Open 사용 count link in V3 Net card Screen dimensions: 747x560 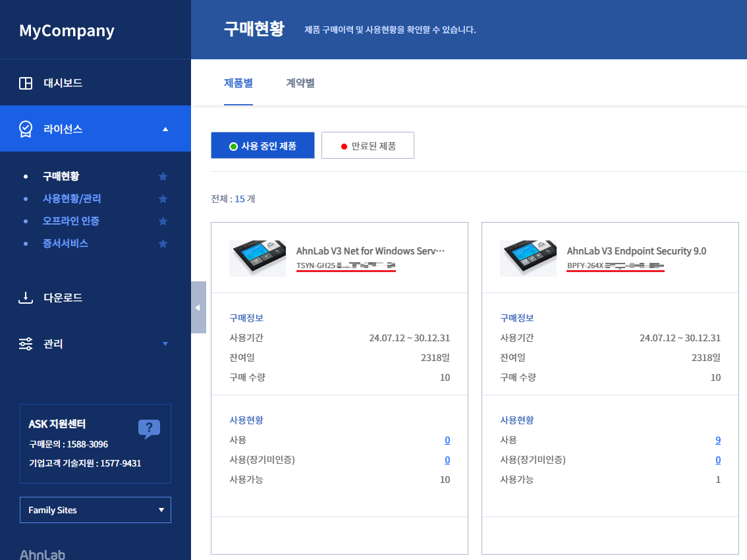[x=447, y=440]
